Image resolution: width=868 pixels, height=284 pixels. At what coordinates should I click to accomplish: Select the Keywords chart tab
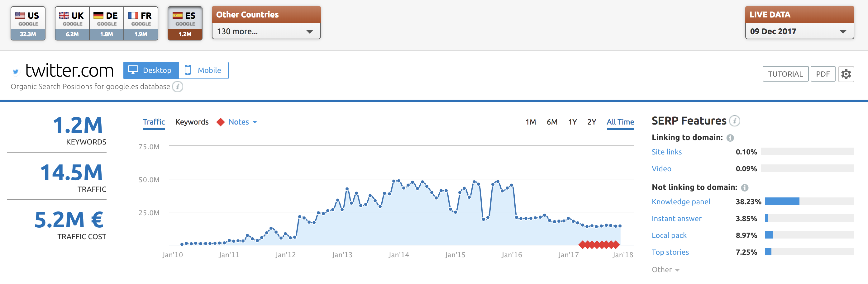click(192, 122)
